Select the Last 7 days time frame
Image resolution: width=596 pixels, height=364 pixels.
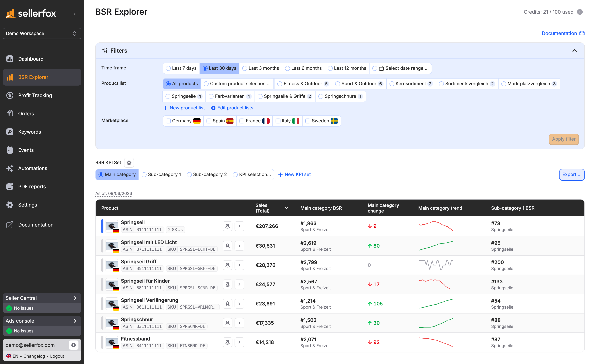coord(181,68)
